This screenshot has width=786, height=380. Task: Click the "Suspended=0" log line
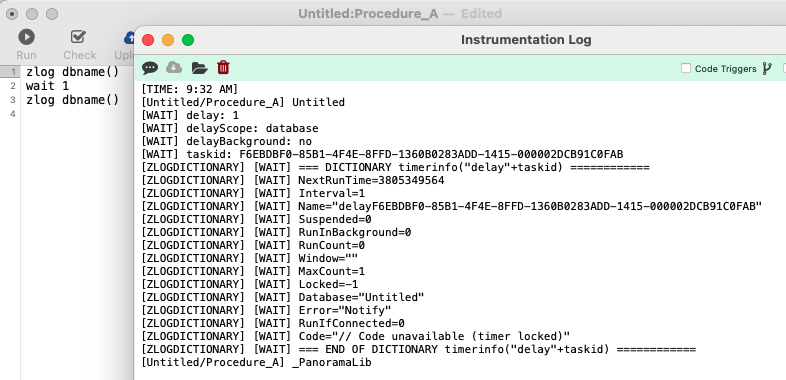coord(257,220)
